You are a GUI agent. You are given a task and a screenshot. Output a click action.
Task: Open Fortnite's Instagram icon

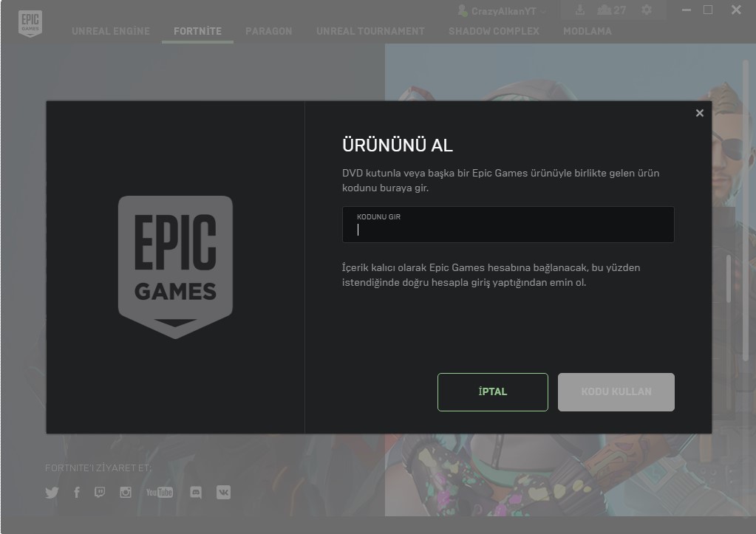[x=126, y=492]
